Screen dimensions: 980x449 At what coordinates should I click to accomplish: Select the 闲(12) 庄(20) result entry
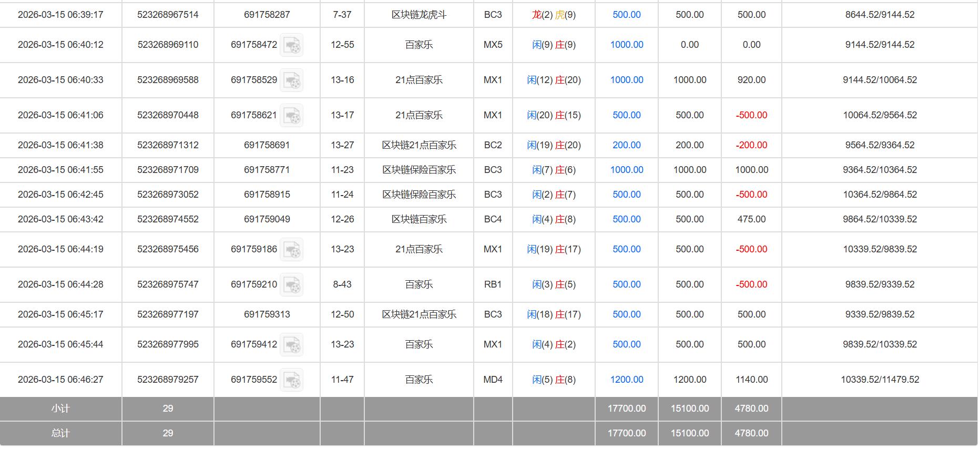[554, 80]
